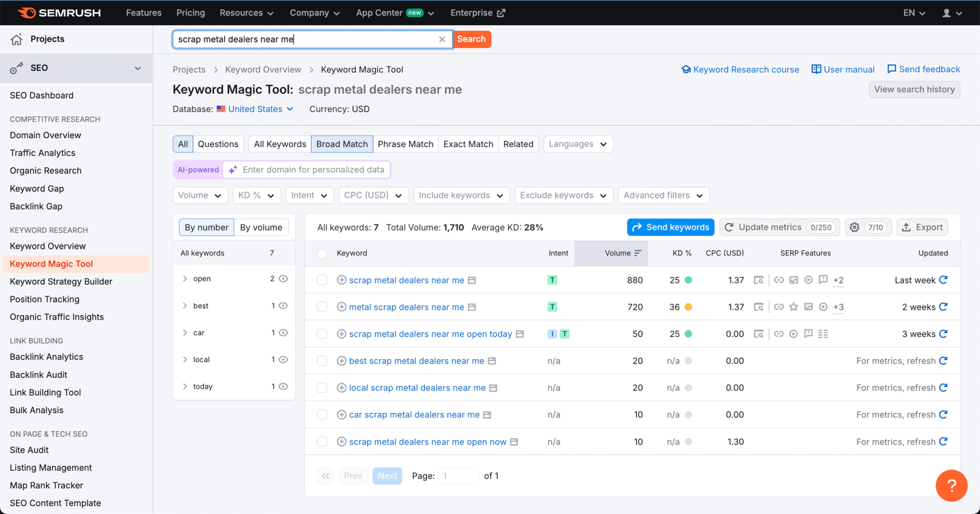Click the orange KD dot for metal scrap dealers near me
Screen dimensions: 980x514
click(x=688, y=307)
